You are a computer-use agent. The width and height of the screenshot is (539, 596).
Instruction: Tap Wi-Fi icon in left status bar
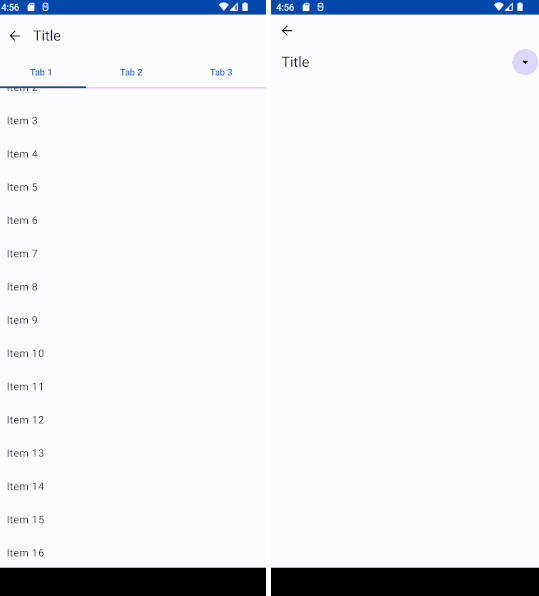click(x=224, y=7)
